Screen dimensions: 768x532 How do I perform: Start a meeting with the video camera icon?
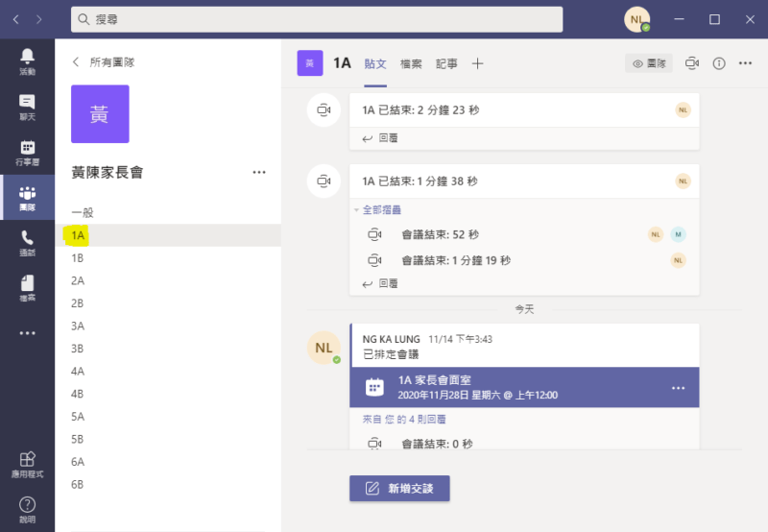click(692, 63)
